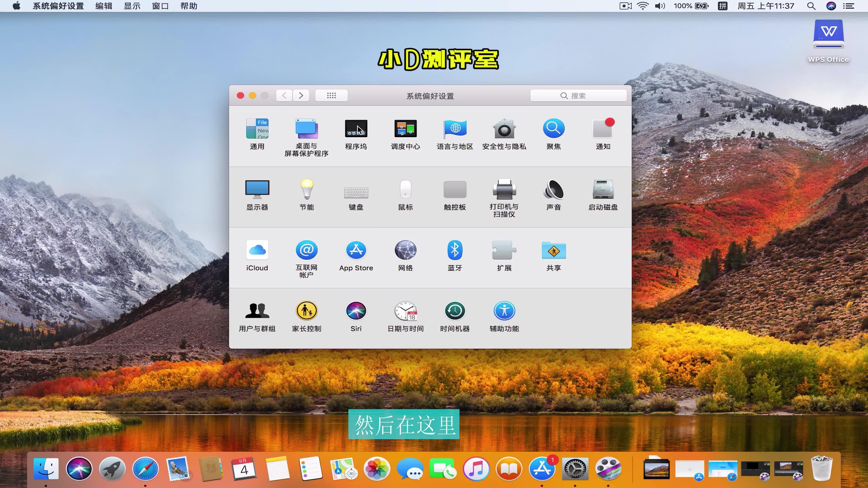The image size is (868, 488).
Task: Launch Safari from the Dock
Action: click(x=145, y=469)
